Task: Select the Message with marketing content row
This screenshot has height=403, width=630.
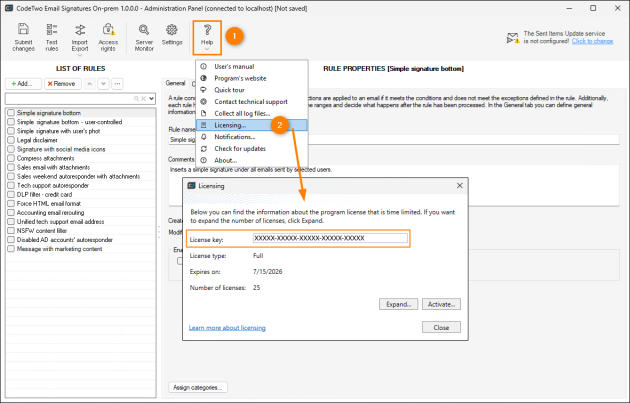Action: [81, 249]
